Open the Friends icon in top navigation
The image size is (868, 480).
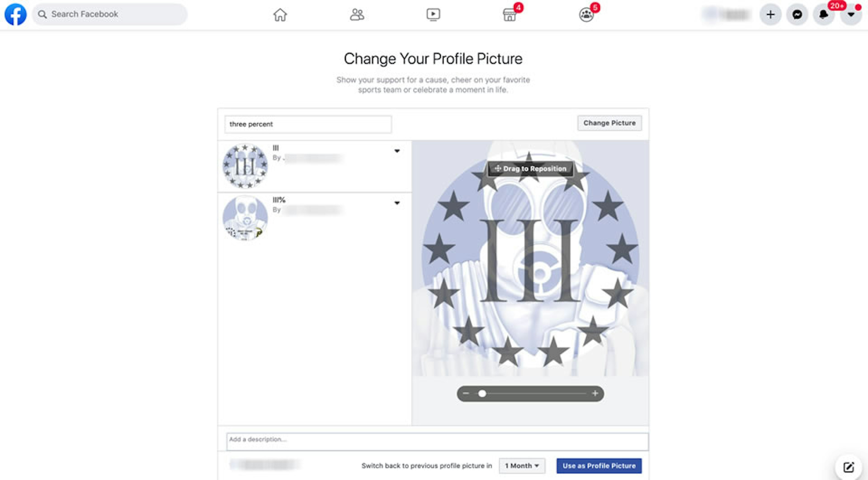click(x=357, y=15)
